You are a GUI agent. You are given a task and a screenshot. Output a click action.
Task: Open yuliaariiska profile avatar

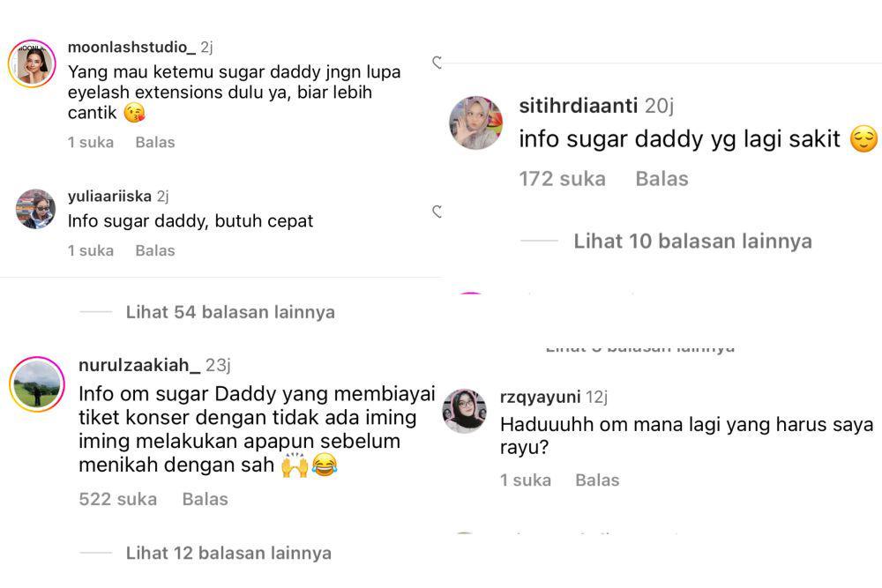click(35, 209)
